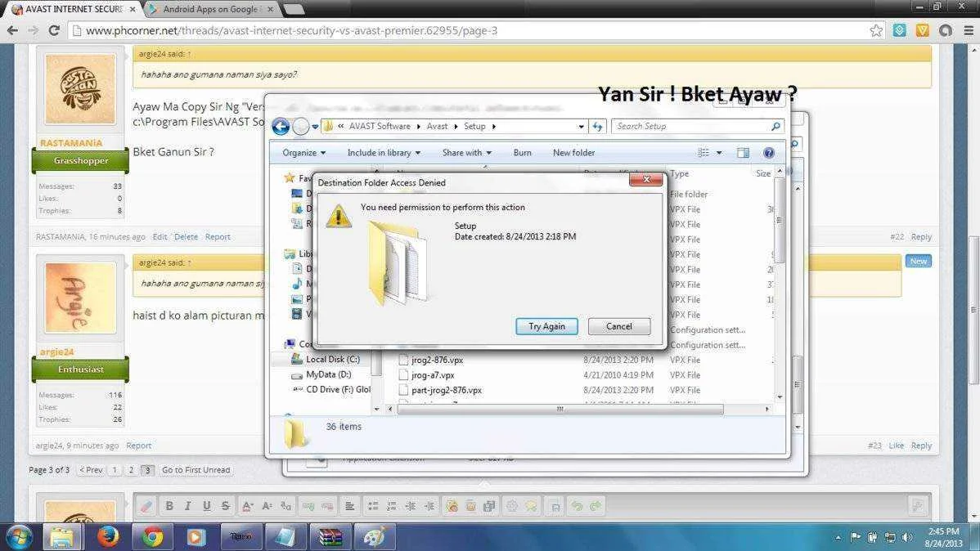Click Cancel in Access Denied dialog

click(x=618, y=326)
